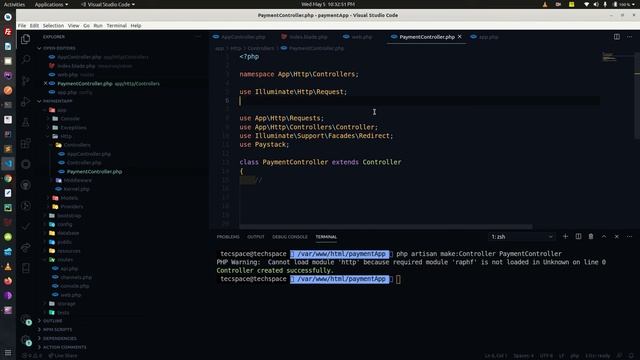Expand the Action Comments section

pyautogui.click(x=64, y=347)
